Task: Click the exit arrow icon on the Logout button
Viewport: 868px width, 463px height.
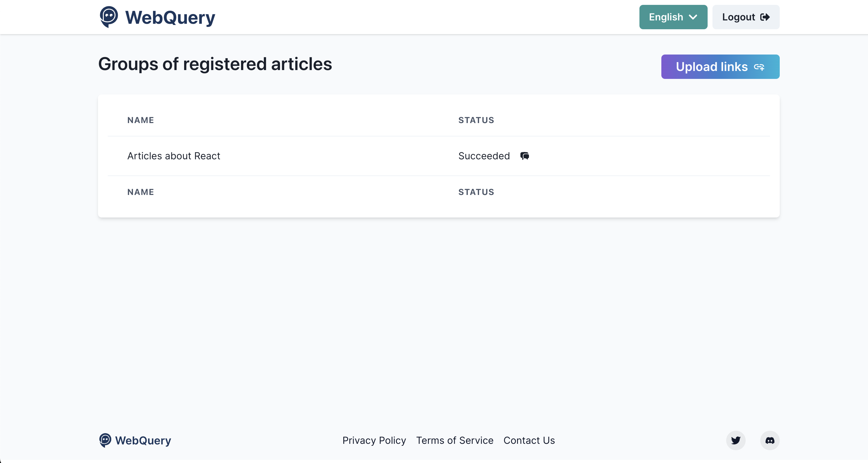Action: (765, 17)
